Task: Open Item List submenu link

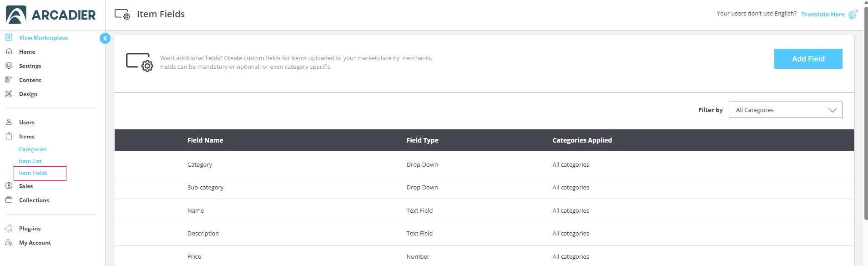Action: pyautogui.click(x=30, y=161)
